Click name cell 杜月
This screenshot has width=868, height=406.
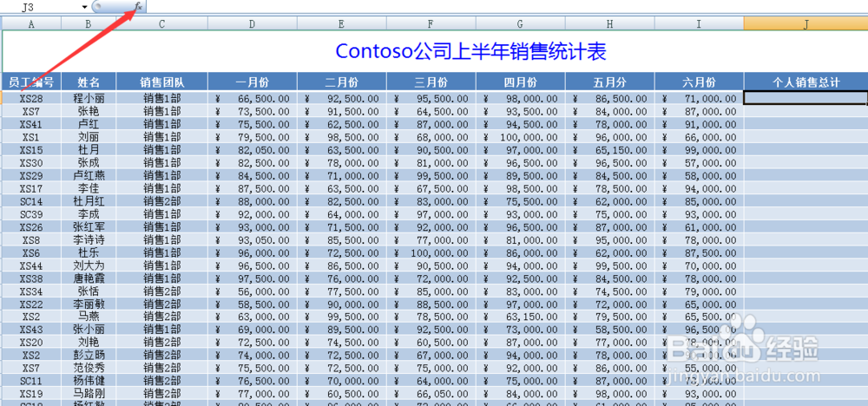(x=89, y=150)
